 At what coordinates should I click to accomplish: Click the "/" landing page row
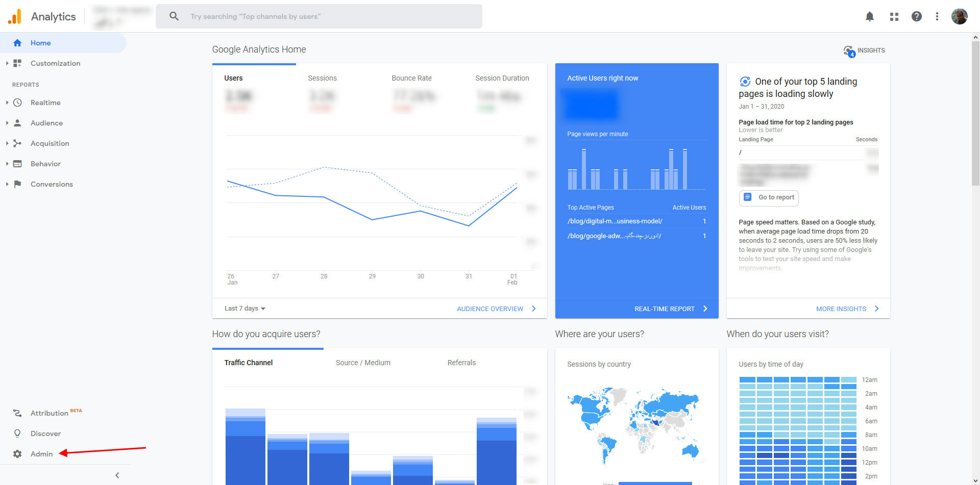[808, 152]
